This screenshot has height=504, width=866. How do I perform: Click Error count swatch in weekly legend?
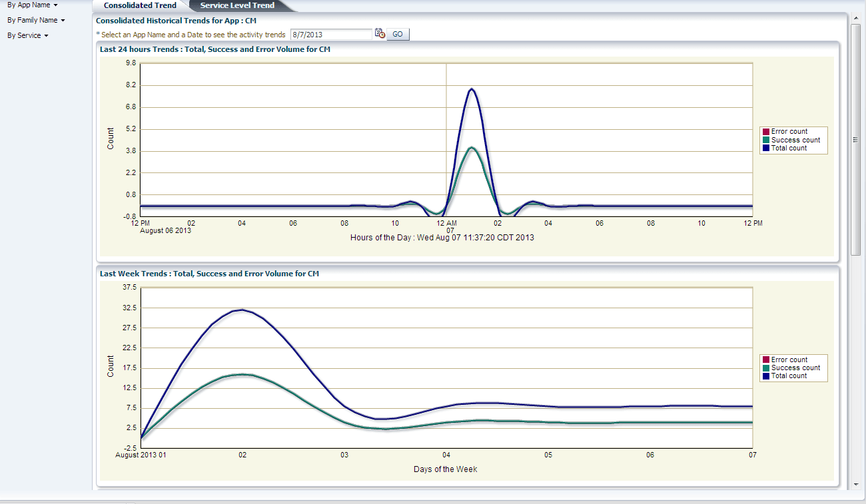coord(766,360)
